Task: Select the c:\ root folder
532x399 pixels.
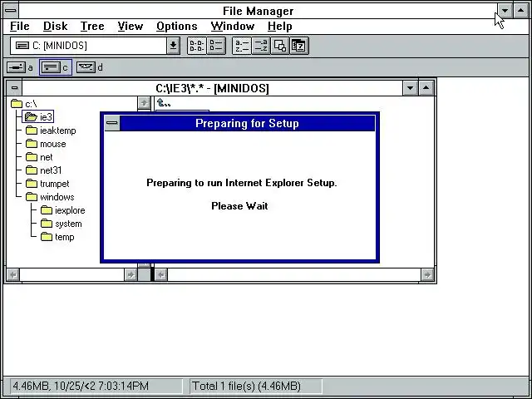Action: [x=24, y=104]
